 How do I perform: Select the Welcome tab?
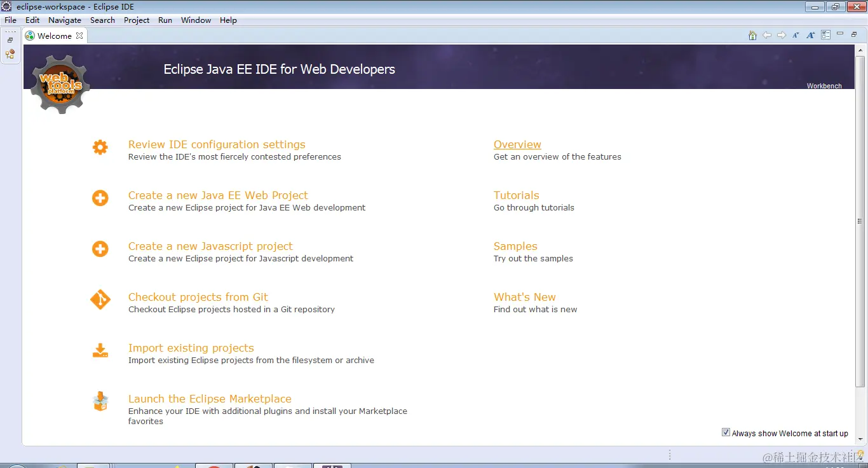(54, 36)
